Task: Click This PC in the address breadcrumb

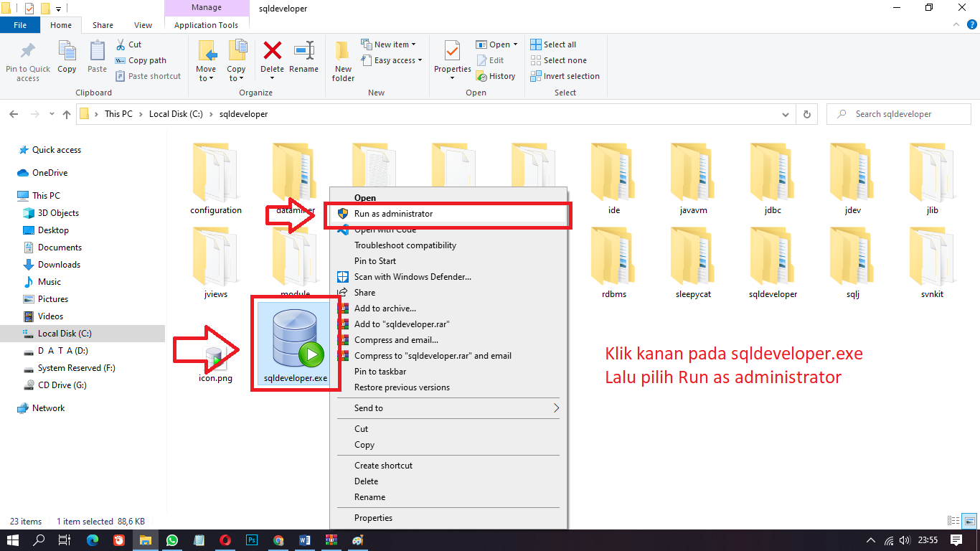Action: 118,114
